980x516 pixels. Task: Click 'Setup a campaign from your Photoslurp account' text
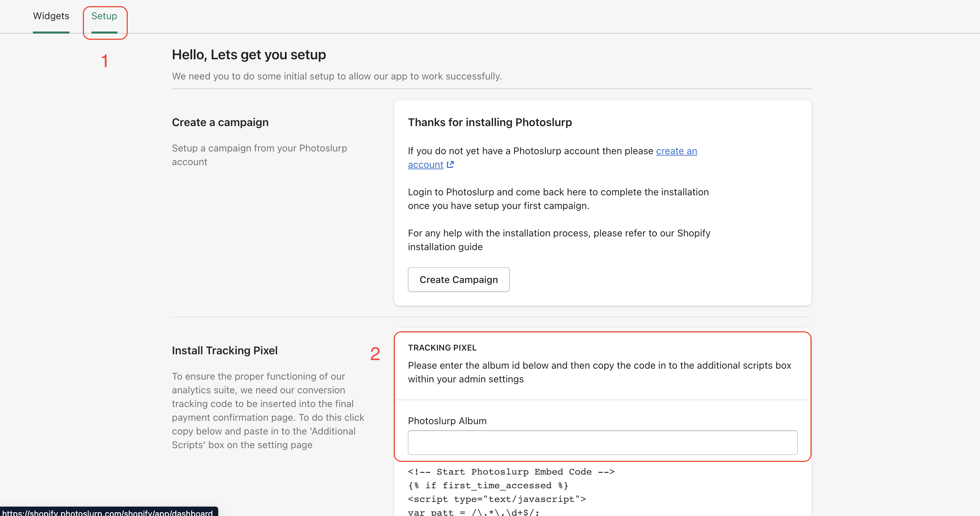pos(260,155)
